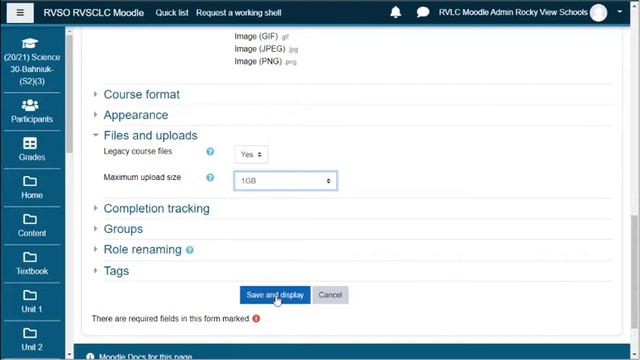Expand the Role renaming section
Screen dimensions: 640x360
click(x=142, y=249)
